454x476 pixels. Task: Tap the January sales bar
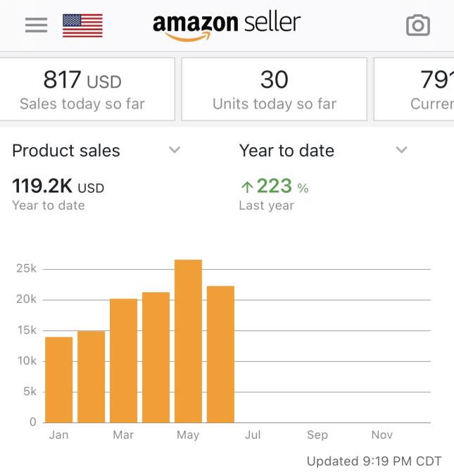[x=59, y=380]
